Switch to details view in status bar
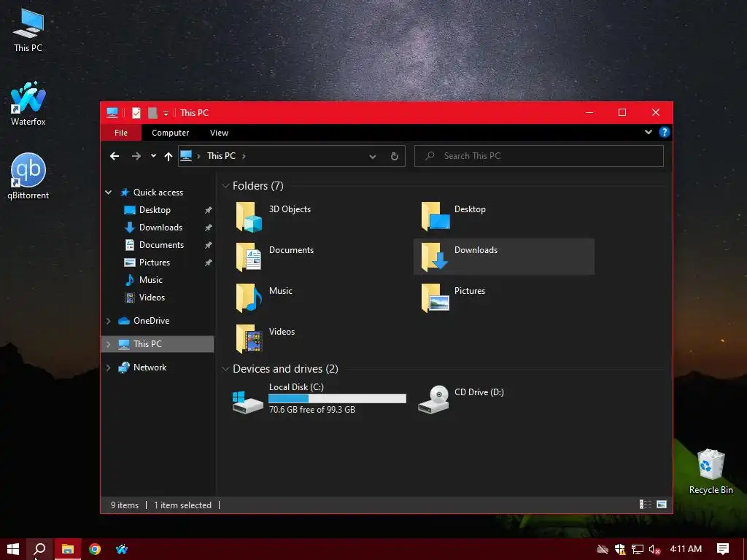This screenshot has height=560, width=747. click(x=645, y=505)
